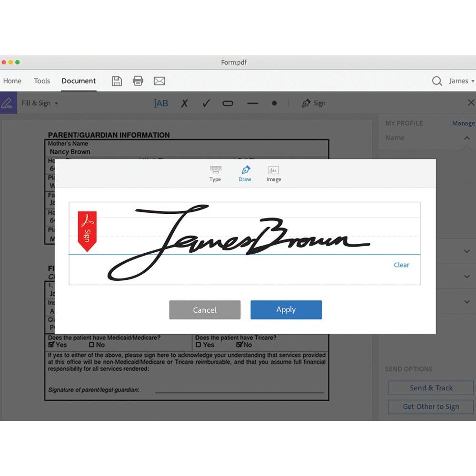
Task: Select the Dot fill tool
Action: coord(275,103)
